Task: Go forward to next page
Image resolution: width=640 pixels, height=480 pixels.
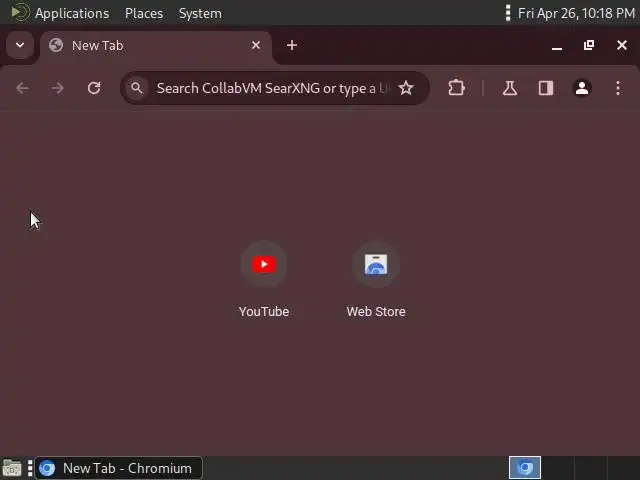Action: pyautogui.click(x=58, y=88)
